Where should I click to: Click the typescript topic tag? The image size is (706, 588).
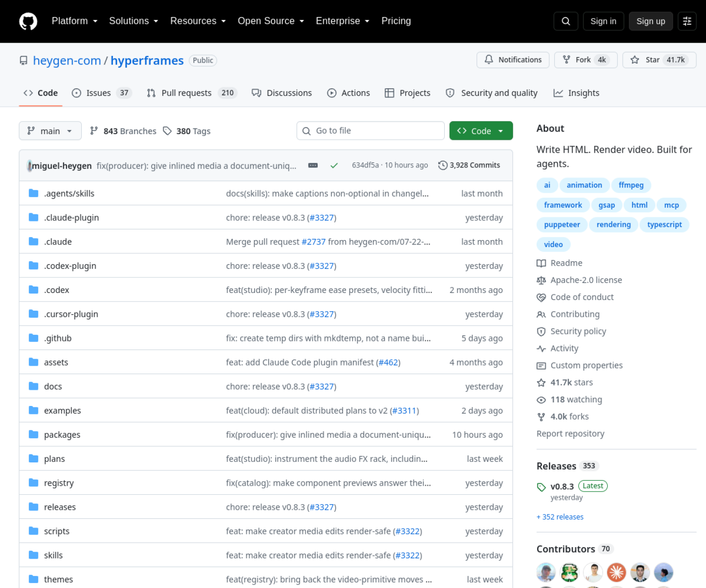tap(665, 224)
